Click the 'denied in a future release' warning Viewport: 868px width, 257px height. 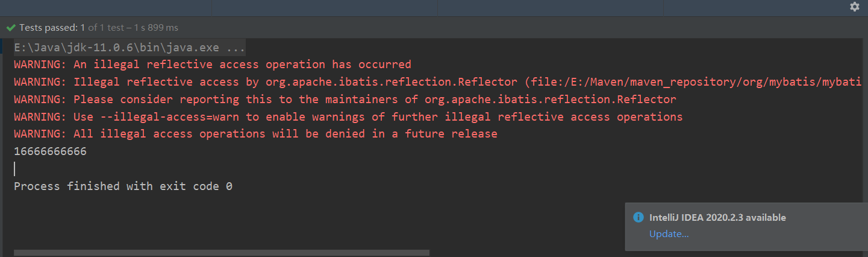click(x=255, y=134)
